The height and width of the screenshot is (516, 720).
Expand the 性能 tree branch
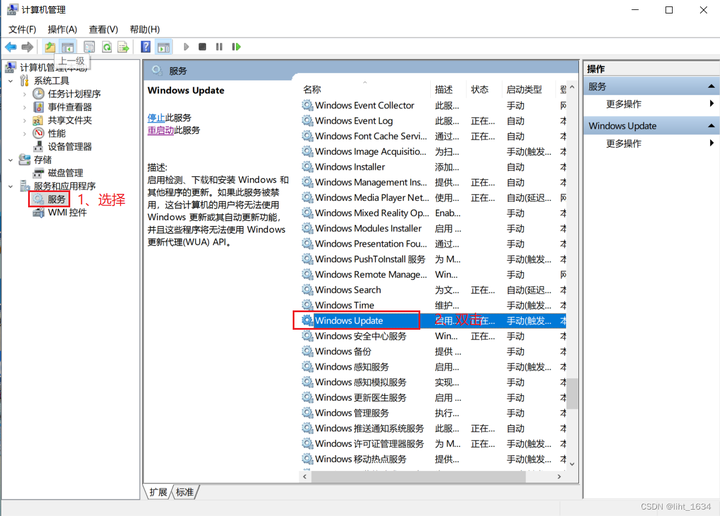tap(24, 134)
